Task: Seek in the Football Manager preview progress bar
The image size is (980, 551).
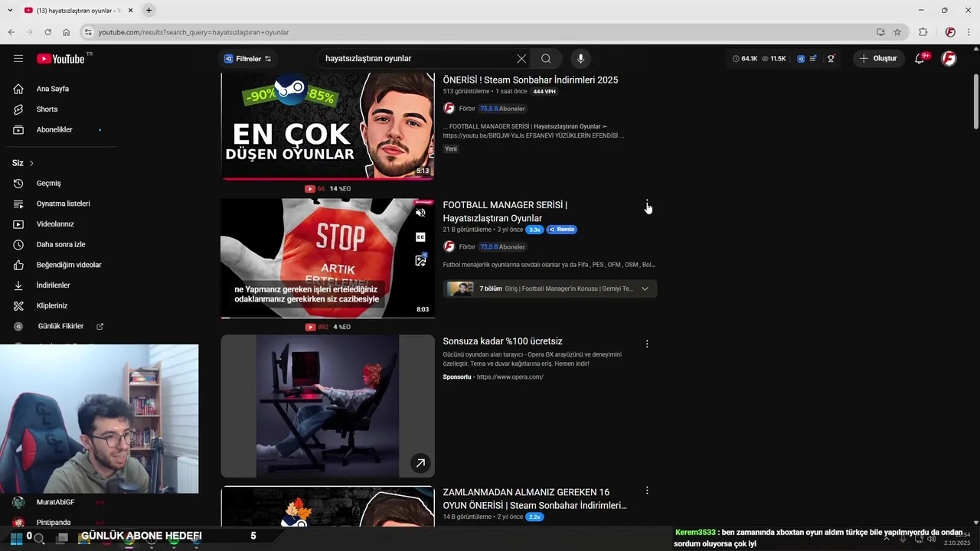Action: pyautogui.click(x=328, y=317)
